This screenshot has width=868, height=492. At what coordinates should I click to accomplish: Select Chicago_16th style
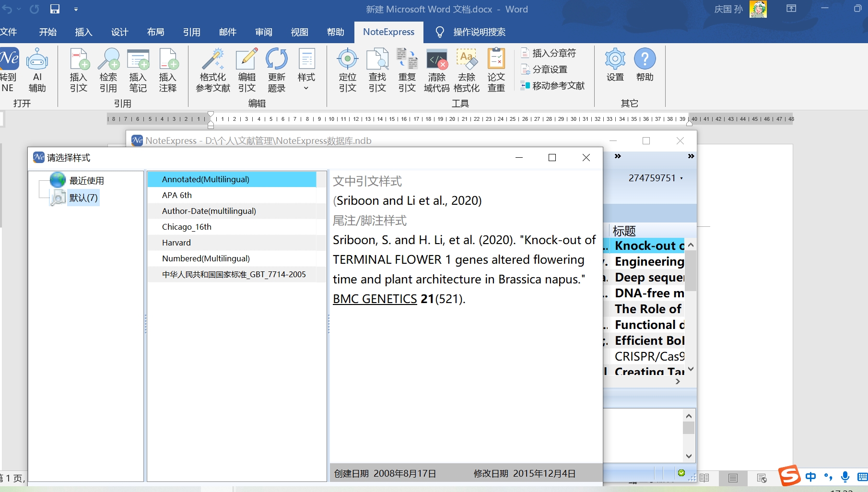(232, 227)
